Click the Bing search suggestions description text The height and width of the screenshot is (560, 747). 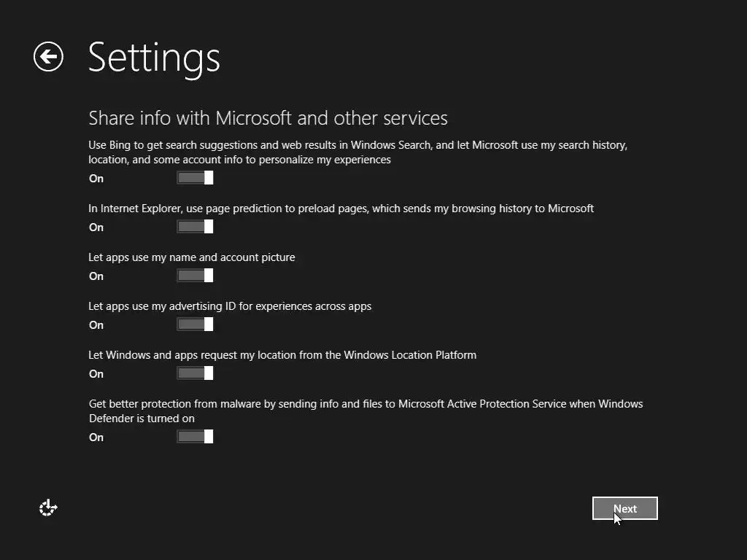[x=357, y=152]
